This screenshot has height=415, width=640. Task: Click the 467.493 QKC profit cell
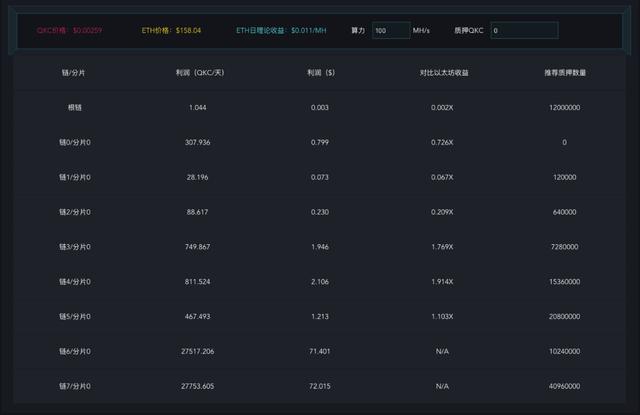pyautogui.click(x=198, y=317)
